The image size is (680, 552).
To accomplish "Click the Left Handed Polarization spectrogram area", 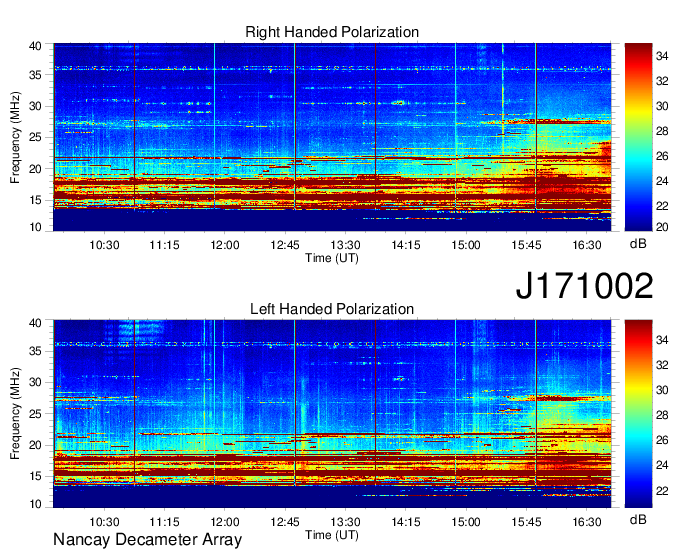I will [332, 414].
